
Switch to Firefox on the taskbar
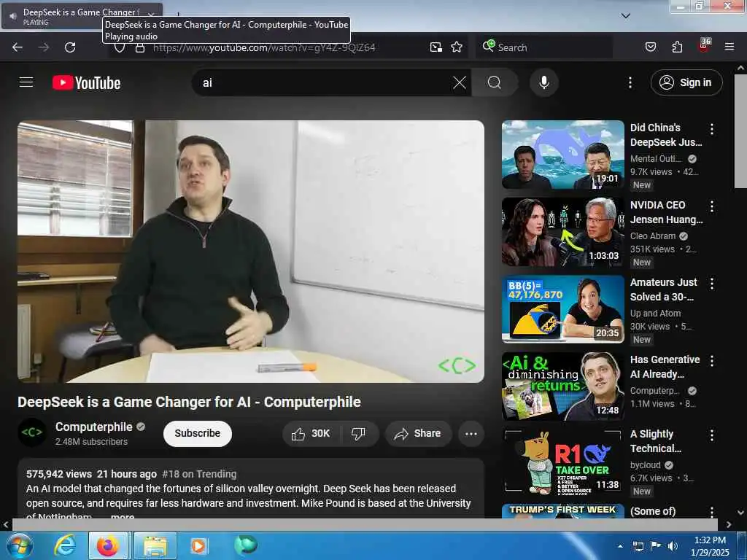(x=108, y=545)
